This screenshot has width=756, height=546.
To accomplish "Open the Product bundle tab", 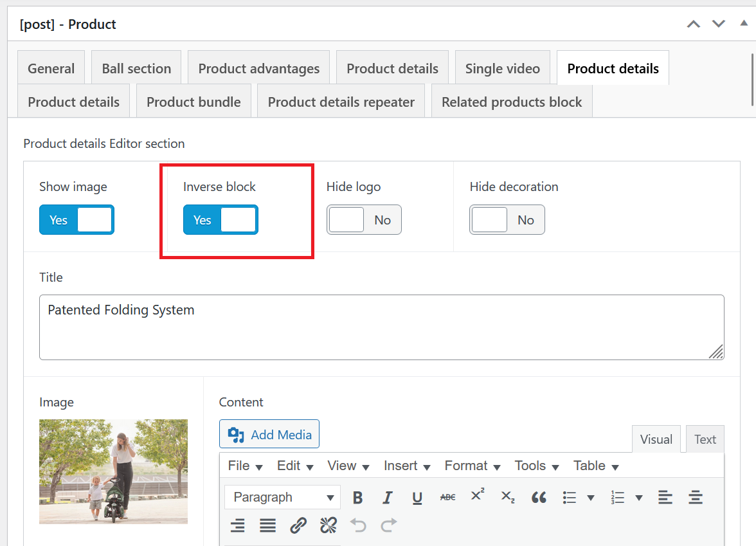I will (194, 102).
